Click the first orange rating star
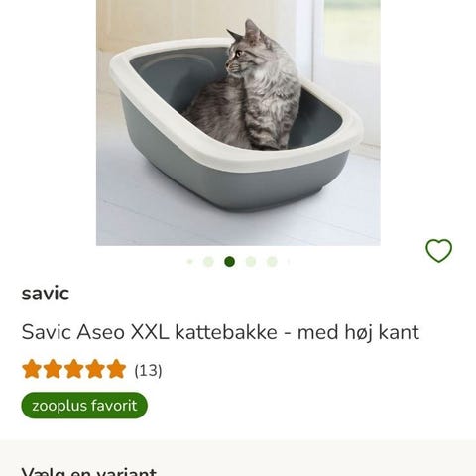Viewport: 476px width, 476px height. [x=32, y=369]
